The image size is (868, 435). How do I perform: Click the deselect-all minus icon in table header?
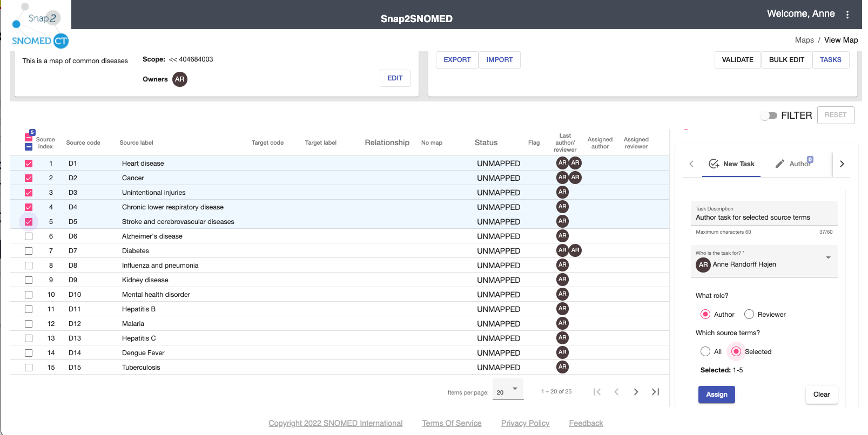click(29, 147)
